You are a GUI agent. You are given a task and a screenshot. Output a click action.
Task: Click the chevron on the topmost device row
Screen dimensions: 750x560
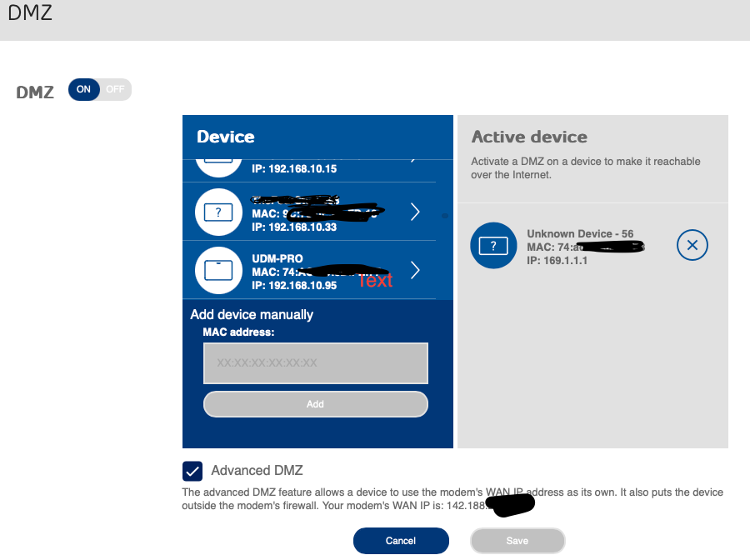pos(414,158)
